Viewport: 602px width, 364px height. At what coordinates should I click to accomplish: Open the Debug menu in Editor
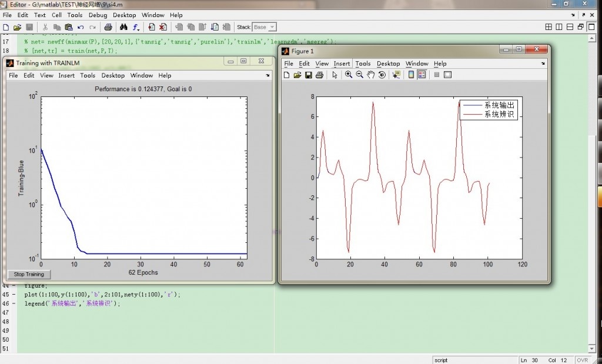point(98,15)
